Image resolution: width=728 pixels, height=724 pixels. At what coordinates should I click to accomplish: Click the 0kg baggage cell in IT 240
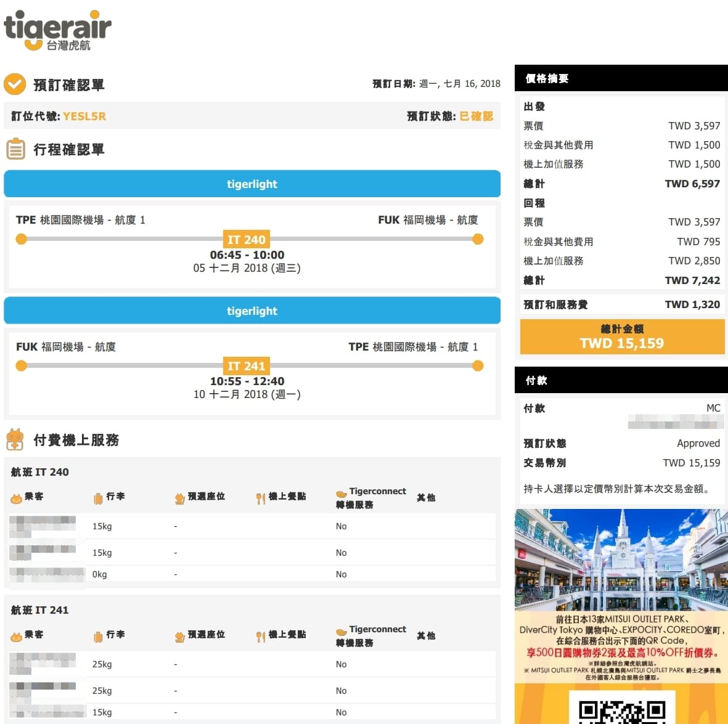point(99,574)
